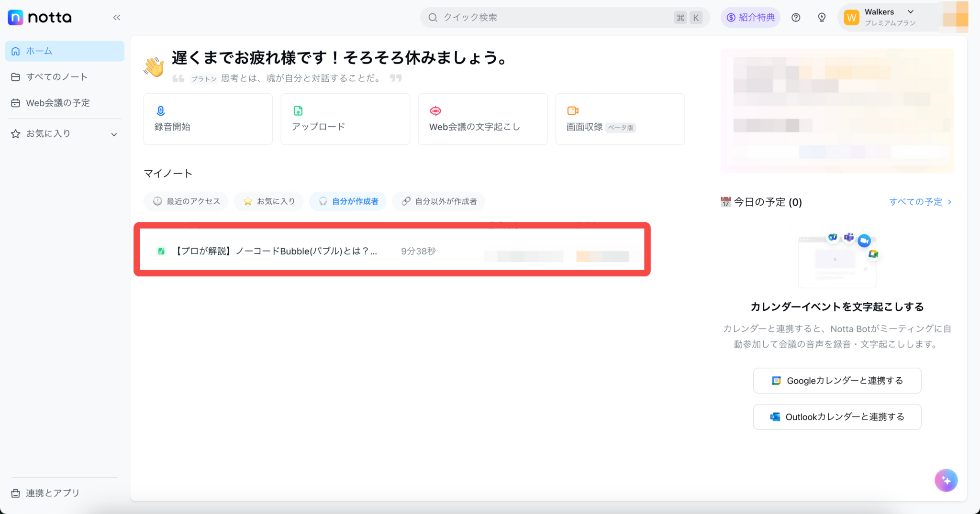Toggle the 自分以外が作成者 filter

coord(438,201)
